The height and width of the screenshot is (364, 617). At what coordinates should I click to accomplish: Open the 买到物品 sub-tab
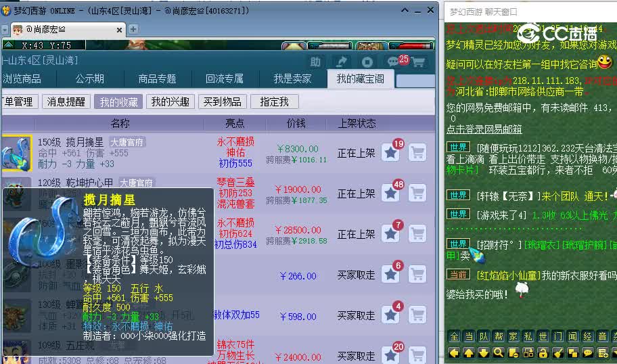[223, 102]
